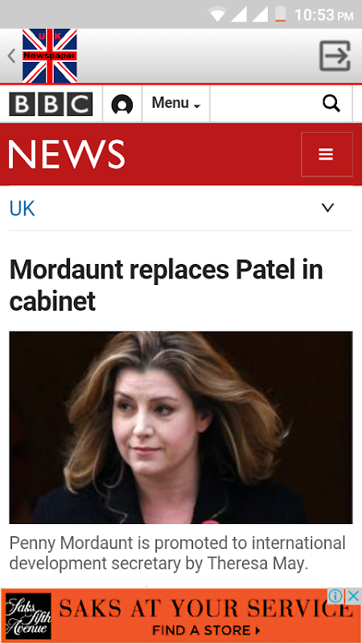Tap the exit arrow icon in app bar
The image size is (362, 644).
[335, 56]
